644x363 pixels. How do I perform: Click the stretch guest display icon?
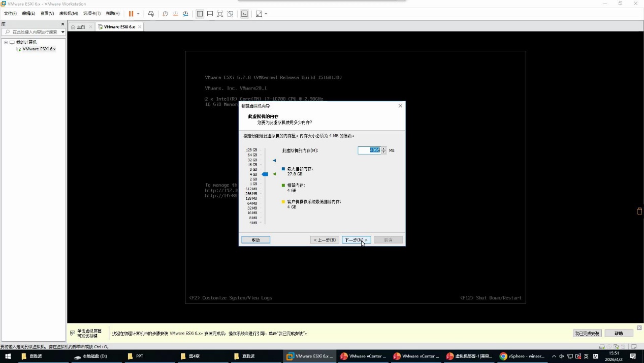259,14
